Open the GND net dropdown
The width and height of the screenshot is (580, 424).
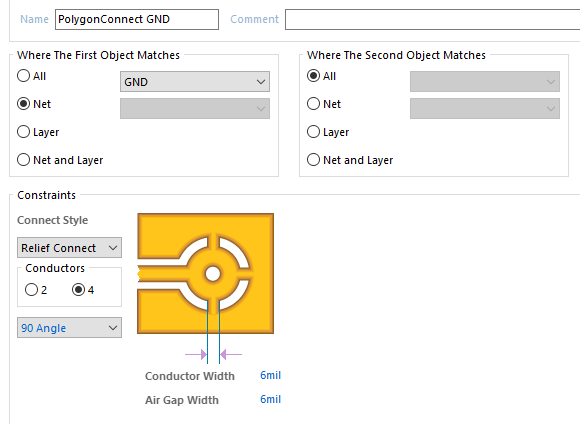pos(195,82)
